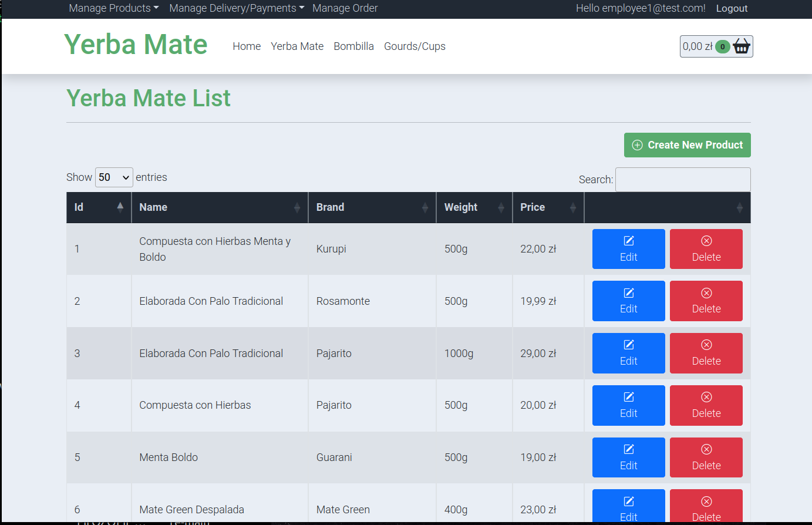The width and height of the screenshot is (812, 525).
Task: Click the Create New Product button
Action: point(687,145)
